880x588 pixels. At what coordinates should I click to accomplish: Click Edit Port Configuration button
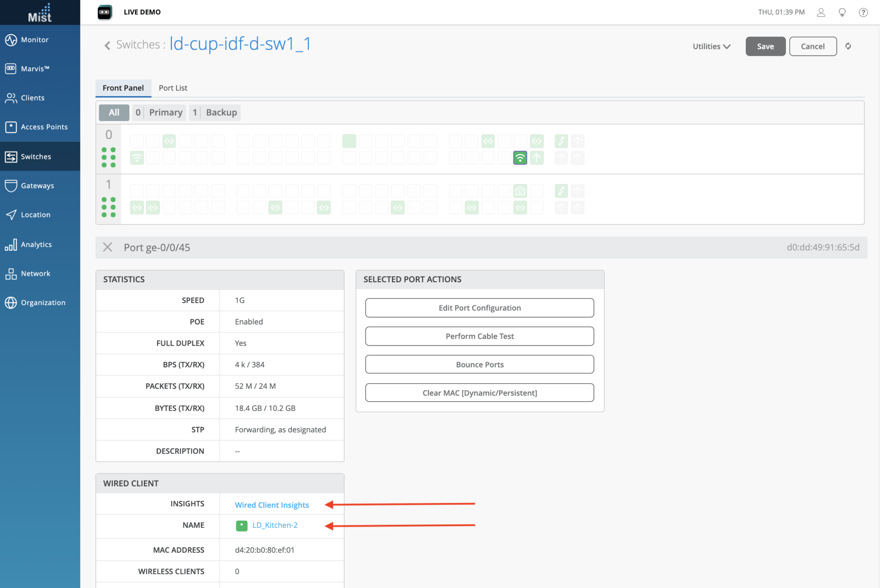click(x=480, y=308)
